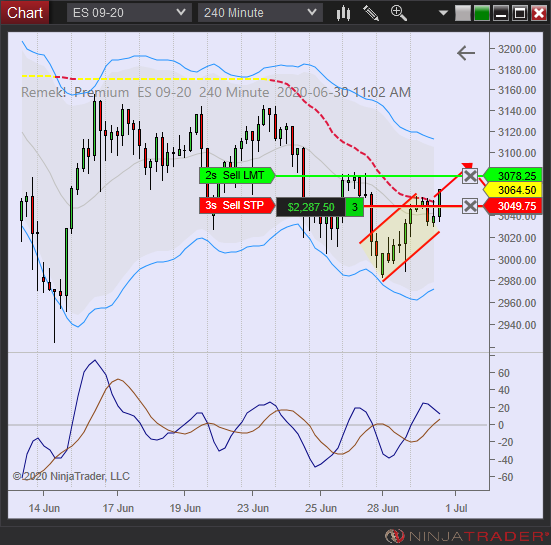Close the chart window
The width and height of the screenshot is (551, 545).
point(539,13)
